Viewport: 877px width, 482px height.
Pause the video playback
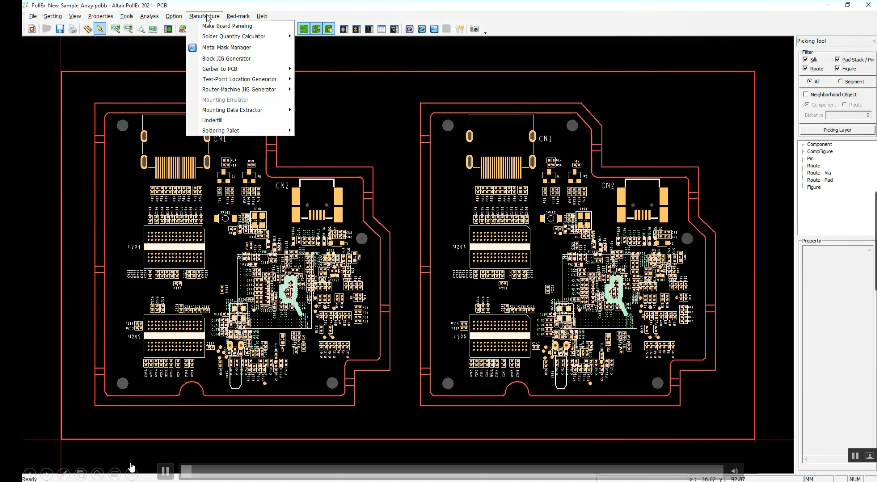click(x=165, y=470)
